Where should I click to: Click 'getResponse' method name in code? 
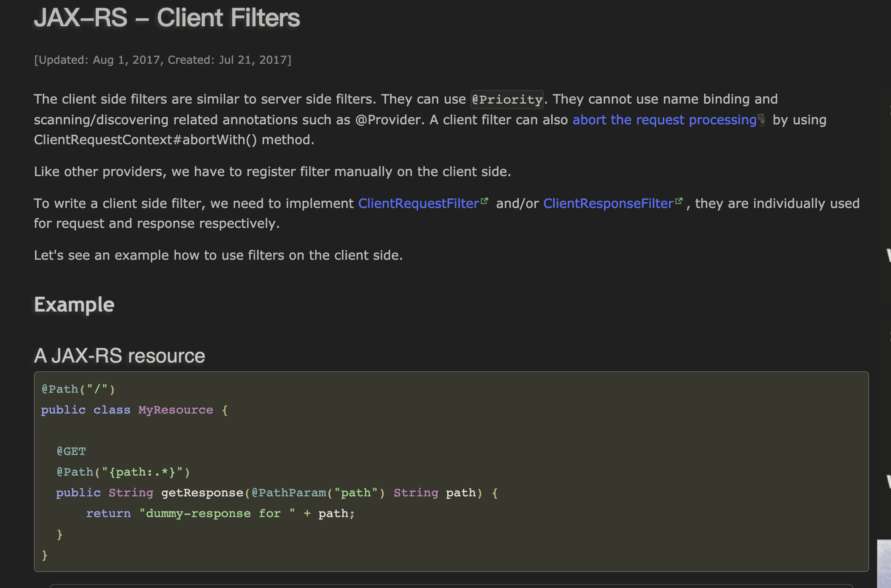tap(202, 493)
